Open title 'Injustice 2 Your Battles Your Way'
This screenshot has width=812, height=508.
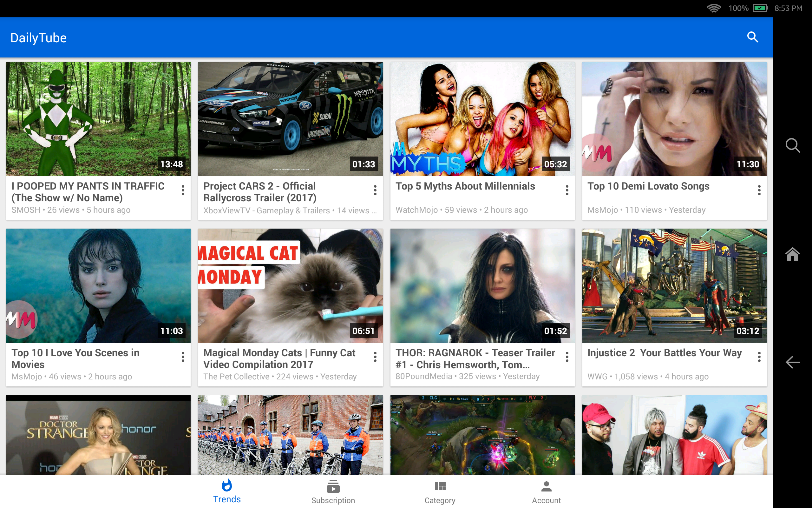[665, 353]
